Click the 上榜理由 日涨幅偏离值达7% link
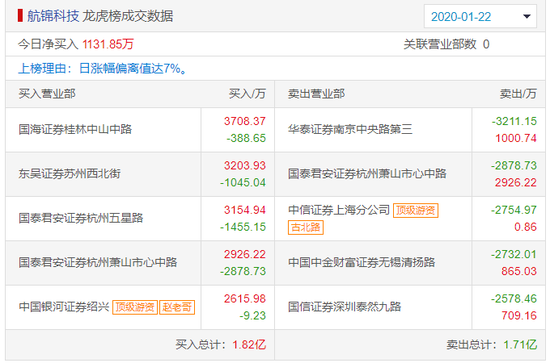Screen dimensions: 550x363 (102, 68)
